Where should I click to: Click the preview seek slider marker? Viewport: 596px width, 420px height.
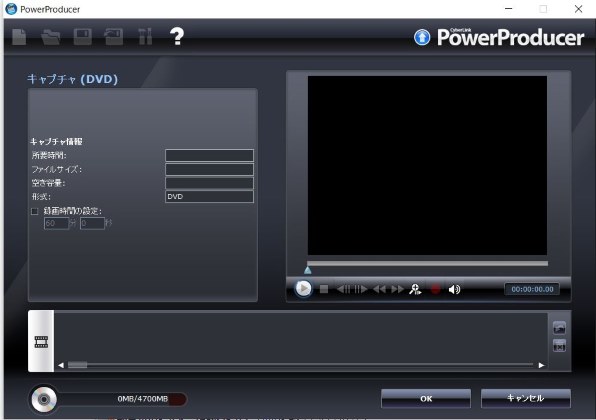point(308,270)
